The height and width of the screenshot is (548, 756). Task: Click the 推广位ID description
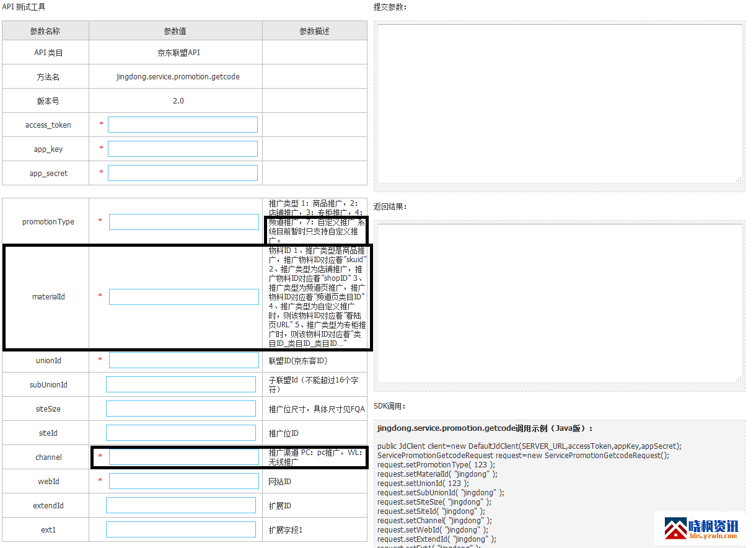[284, 433]
